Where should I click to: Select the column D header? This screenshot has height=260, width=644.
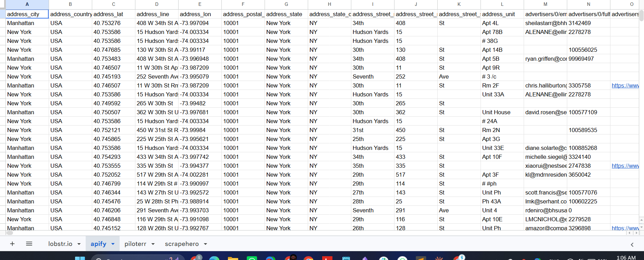(157, 4)
